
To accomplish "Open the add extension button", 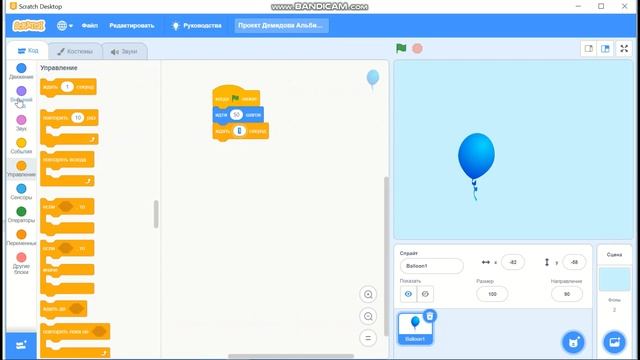I will 21,345.
